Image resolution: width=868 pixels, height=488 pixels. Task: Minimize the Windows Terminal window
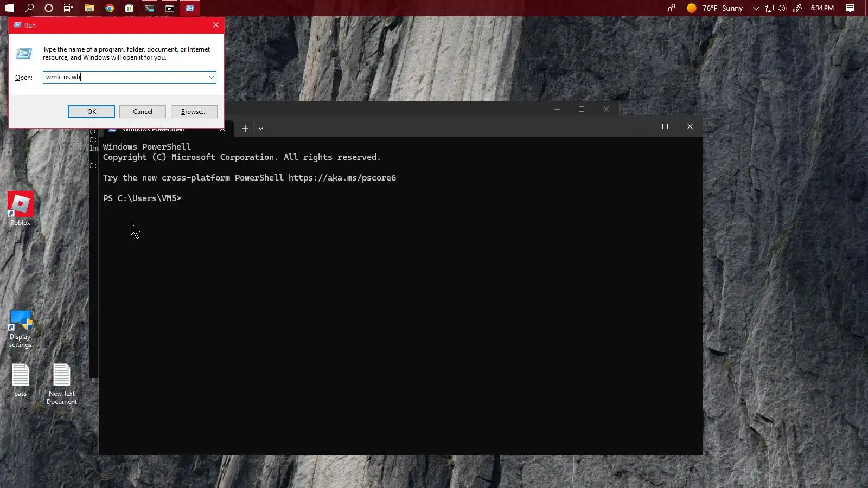click(x=640, y=126)
